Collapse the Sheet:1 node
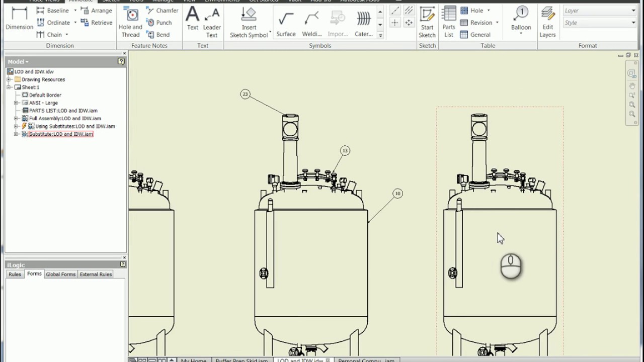Viewport: 644px width, 362px height. 9,87
